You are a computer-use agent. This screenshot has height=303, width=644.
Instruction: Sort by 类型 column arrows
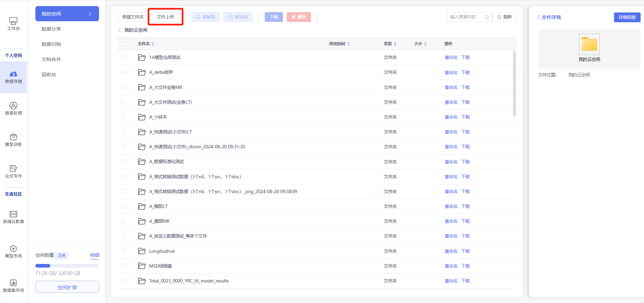click(x=395, y=44)
